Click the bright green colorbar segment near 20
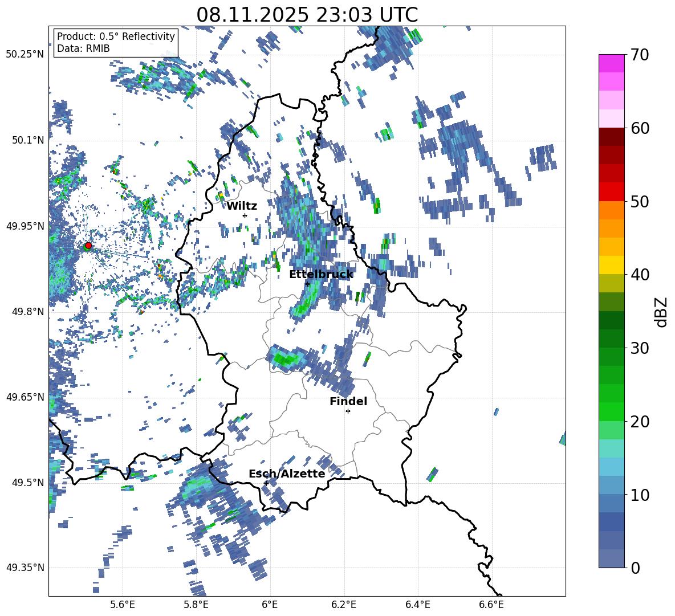This screenshot has height=616, width=675. coord(611,411)
